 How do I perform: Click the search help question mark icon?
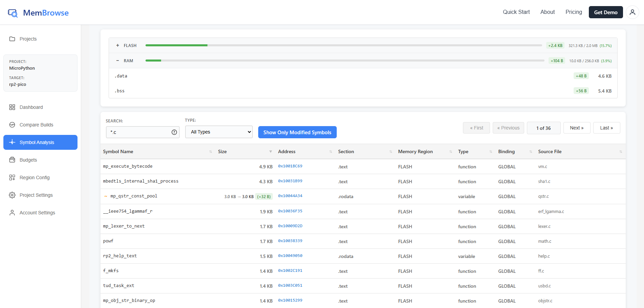click(174, 132)
